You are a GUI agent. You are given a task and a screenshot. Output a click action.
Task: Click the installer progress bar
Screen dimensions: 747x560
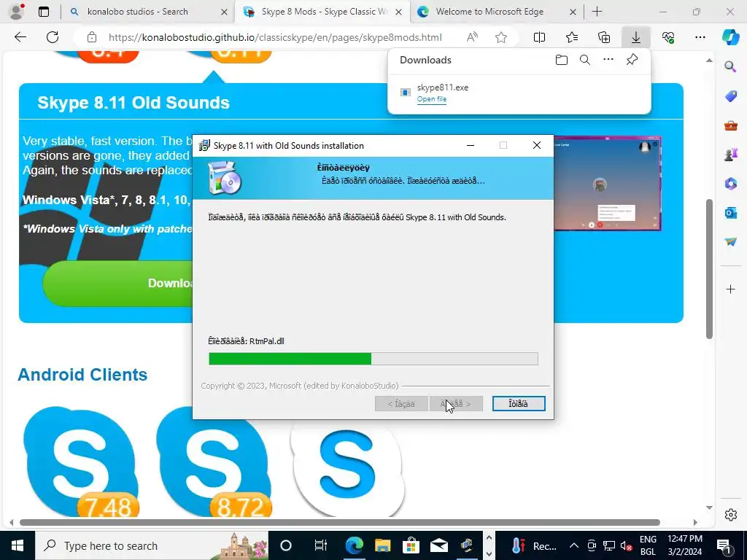click(x=373, y=359)
